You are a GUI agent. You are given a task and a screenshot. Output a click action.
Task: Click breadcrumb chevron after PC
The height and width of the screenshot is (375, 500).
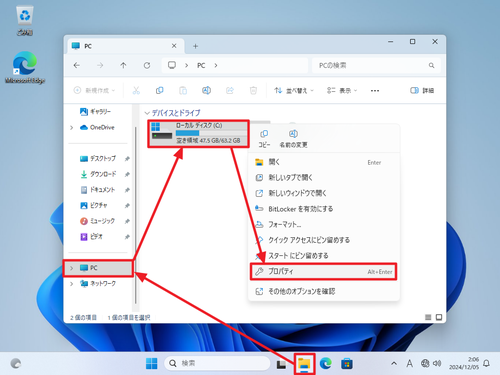216,65
